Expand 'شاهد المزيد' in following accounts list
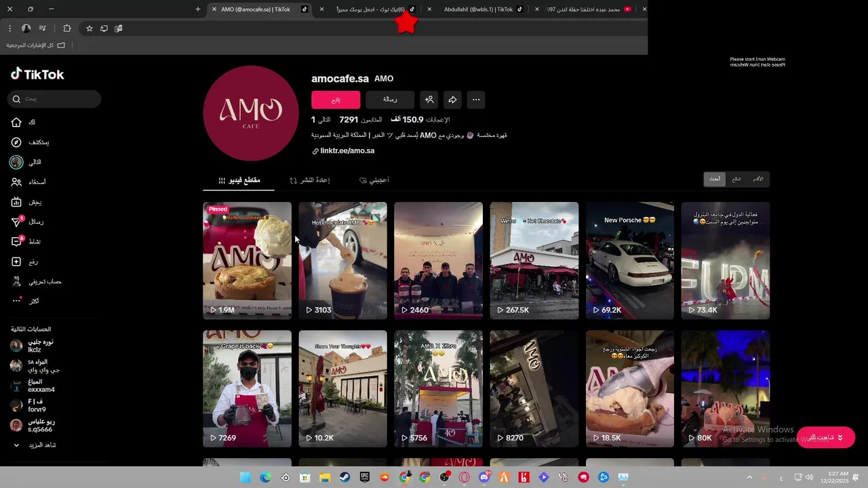The width and height of the screenshot is (868, 488). pyautogui.click(x=34, y=445)
